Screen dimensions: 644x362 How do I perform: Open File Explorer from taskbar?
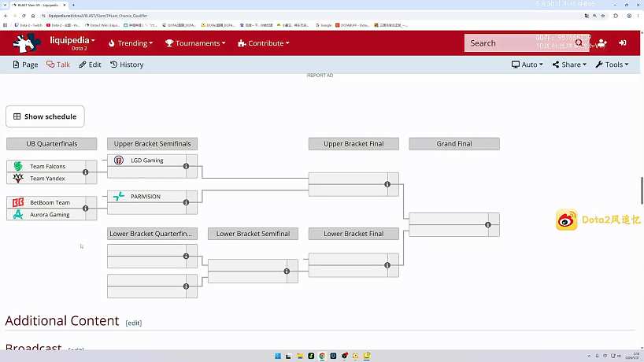pos(300,356)
